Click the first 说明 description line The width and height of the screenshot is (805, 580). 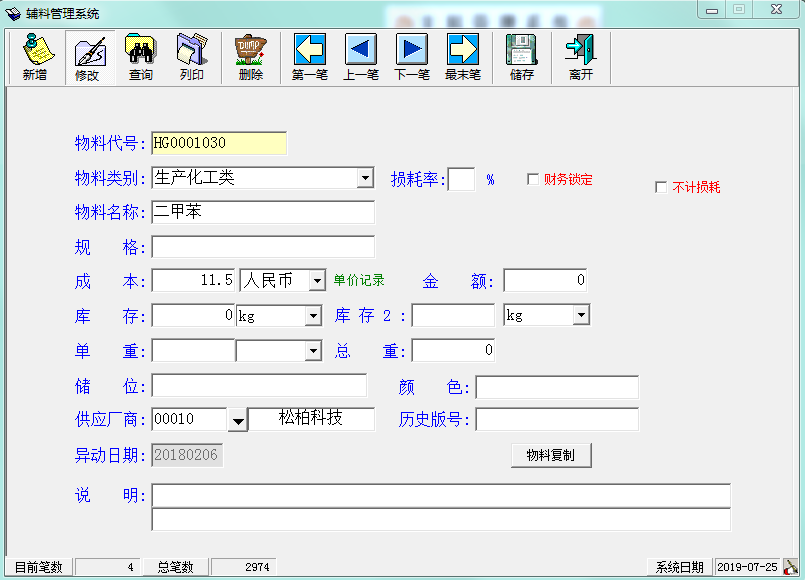[x=442, y=496]
